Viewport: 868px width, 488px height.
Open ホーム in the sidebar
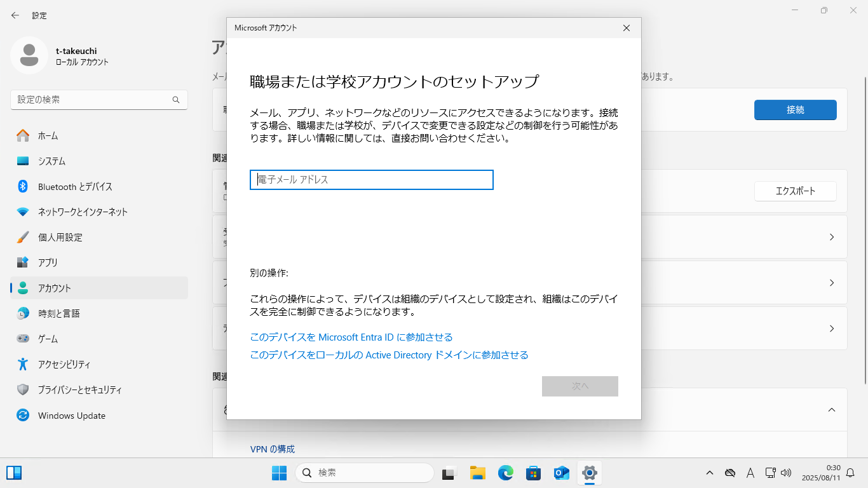pos(99,135)
